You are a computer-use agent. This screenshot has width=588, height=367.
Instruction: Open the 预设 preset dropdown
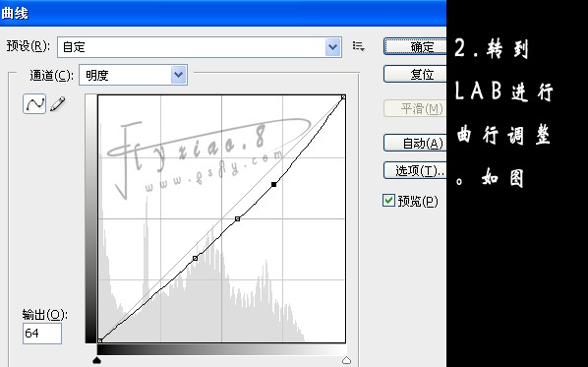[200, 47]
